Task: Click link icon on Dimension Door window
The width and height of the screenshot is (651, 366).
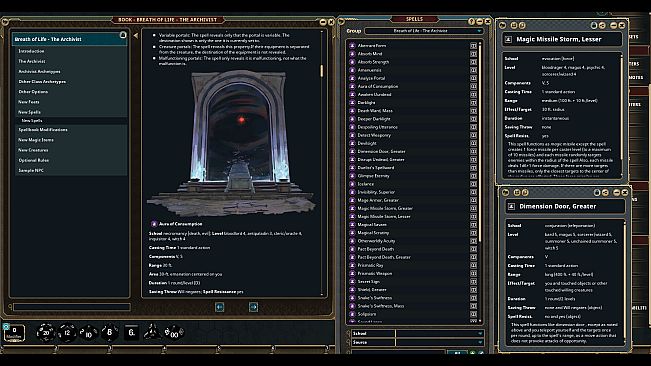Action: click(x=505, y=193)
